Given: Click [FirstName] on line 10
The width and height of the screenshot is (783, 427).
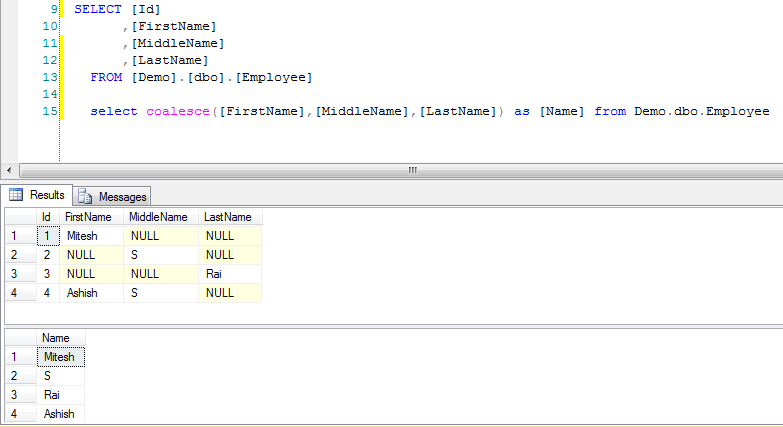Looking at the screenshot, I should 174,26.
